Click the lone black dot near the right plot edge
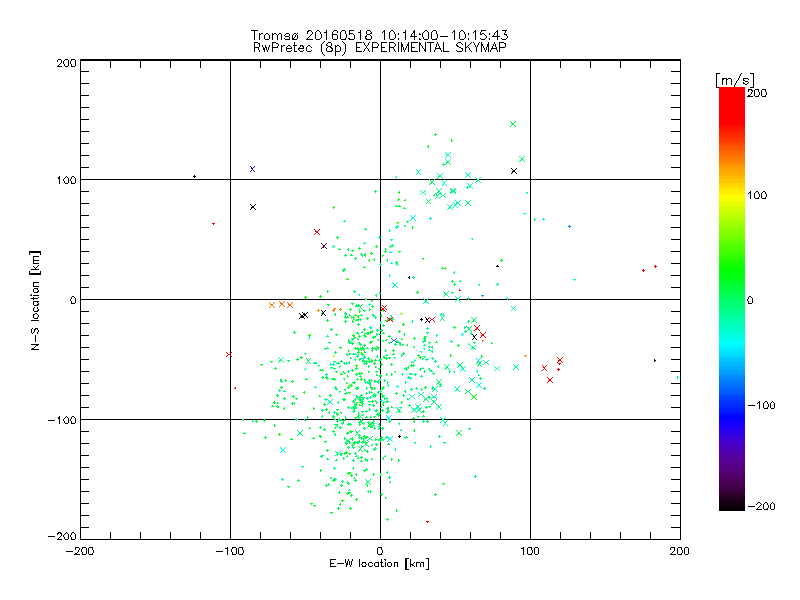 click(x=655, y=361)
